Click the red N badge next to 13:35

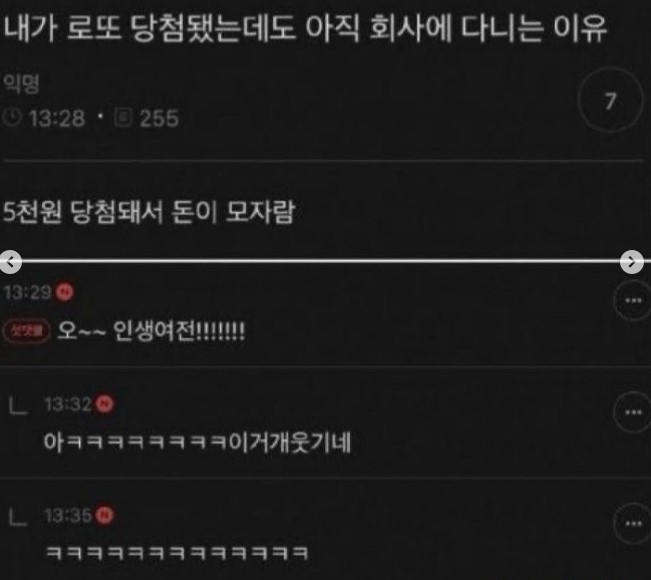(x=104, y=515)
